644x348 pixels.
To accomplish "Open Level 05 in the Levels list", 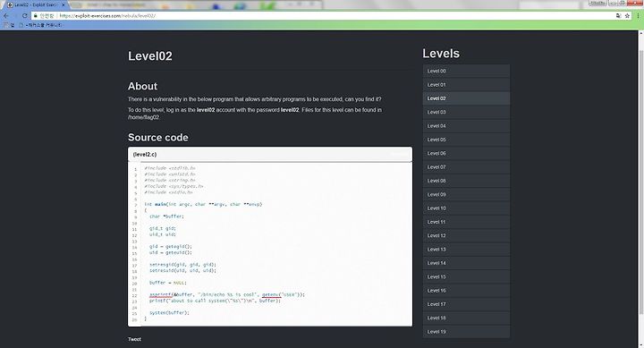I will [466, 140].
